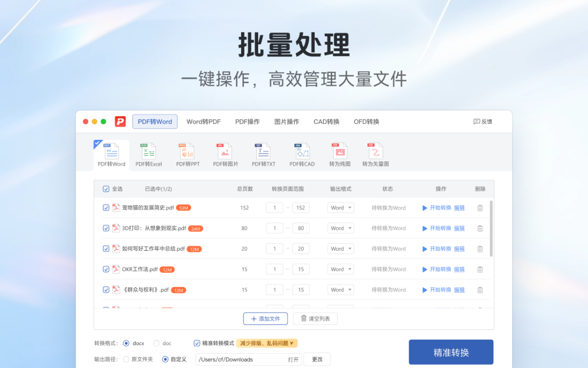Select the 转为矢量图 conversion icon
588x368 pixels.
tap(375, 155)
